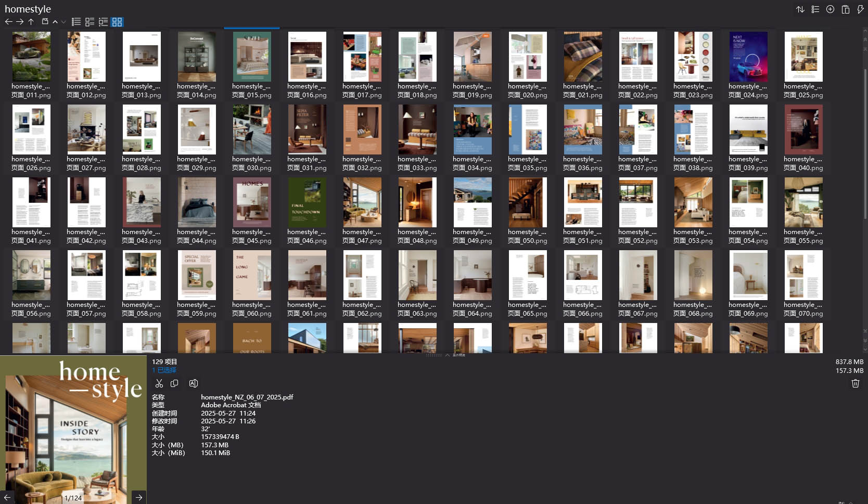Delete the selected file via trash icon
The width and height of the screenshot is (868, 504).
coord(855,383)
